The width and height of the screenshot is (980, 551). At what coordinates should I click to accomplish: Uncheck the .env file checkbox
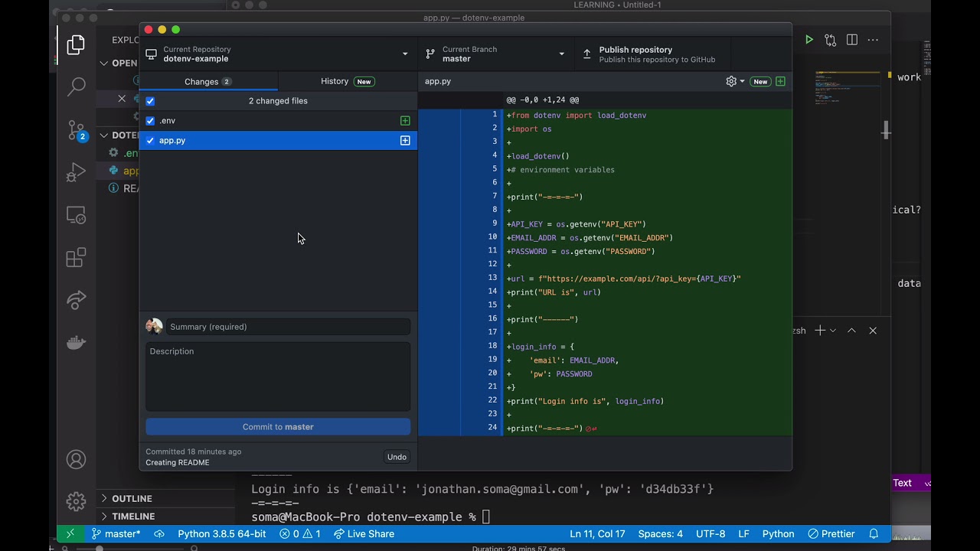(x=150, y=121)
